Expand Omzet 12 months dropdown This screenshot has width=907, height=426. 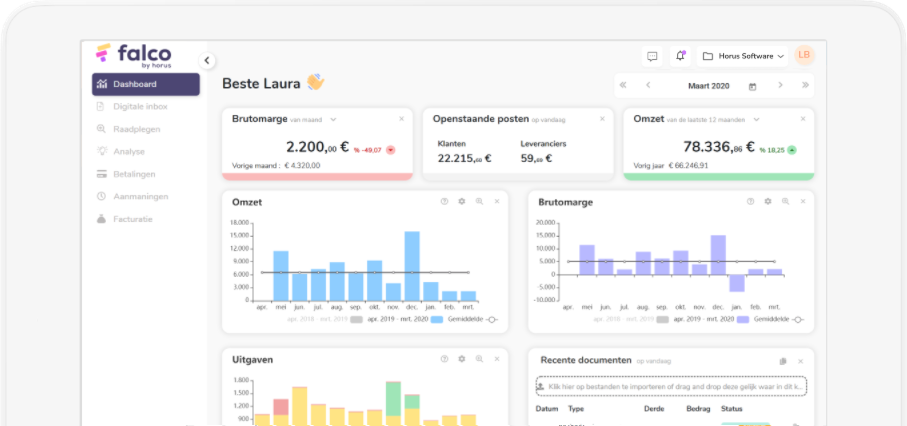757,119
